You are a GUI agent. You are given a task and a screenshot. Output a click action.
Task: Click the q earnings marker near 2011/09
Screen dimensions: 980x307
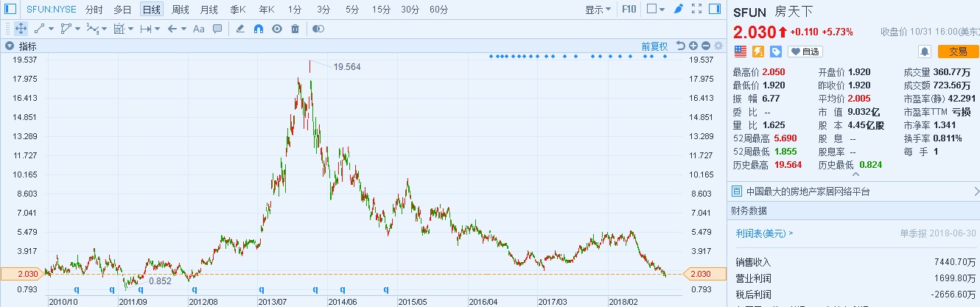click(x=140, y=289)
